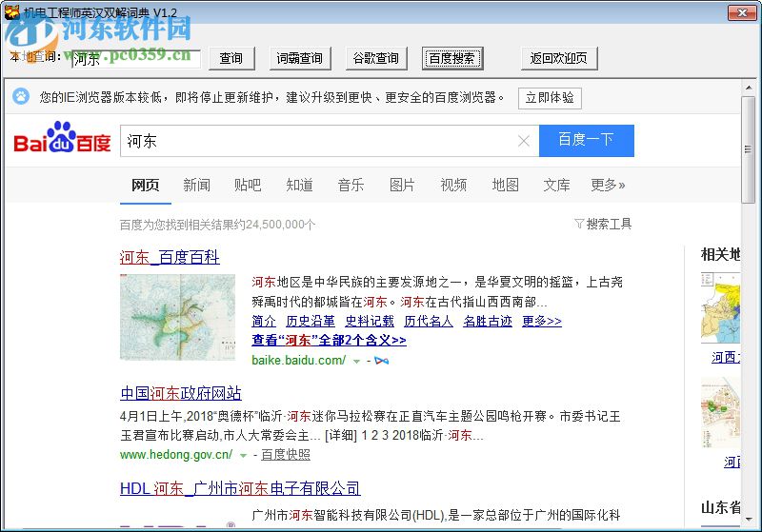Click the 立即体验 button
The image size is (762, 532).
coord(550,98)
